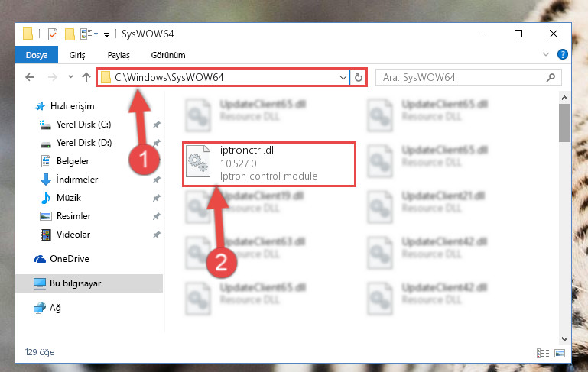Switch to large icons view layout
Screen dimensions: 588x372
(x=560, y=353)
